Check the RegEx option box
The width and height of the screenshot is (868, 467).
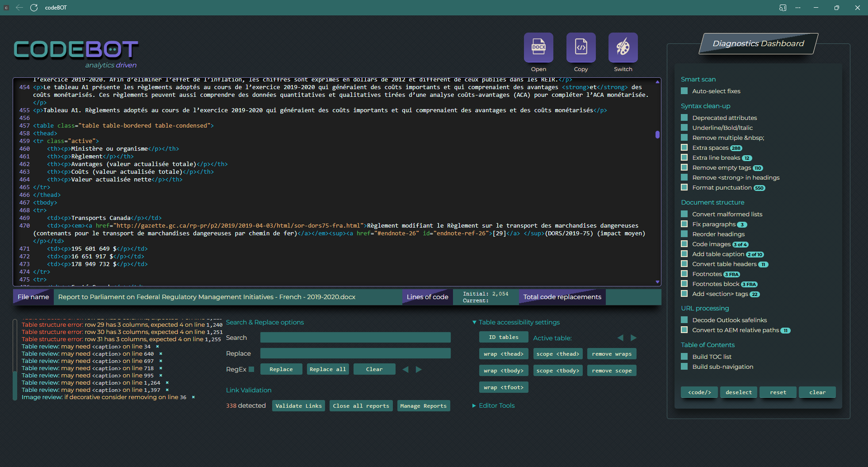[x=251, y=369]
